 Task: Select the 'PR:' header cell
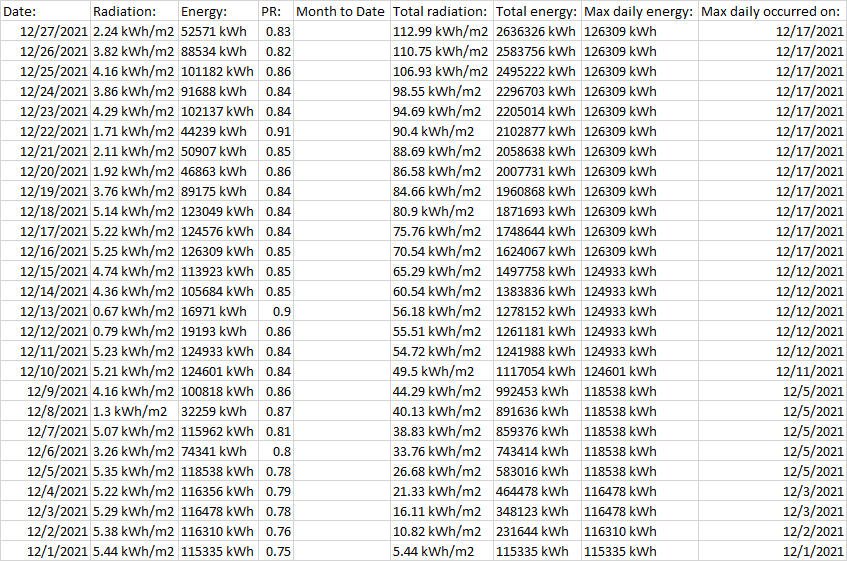pyautogui.click(x=276, y=11)
